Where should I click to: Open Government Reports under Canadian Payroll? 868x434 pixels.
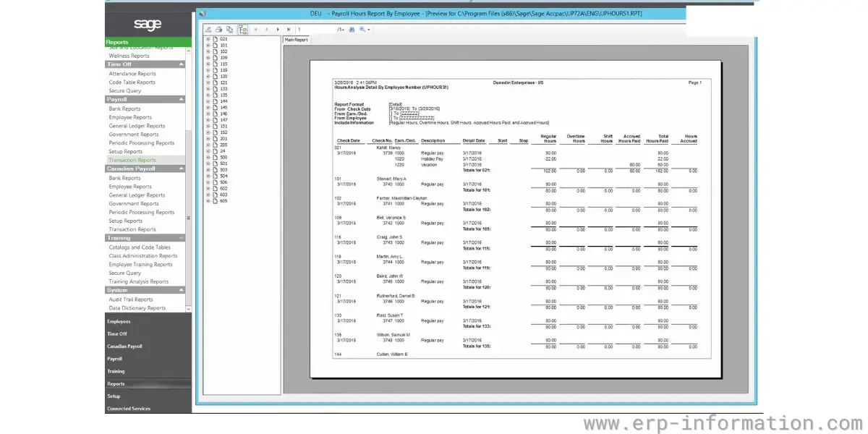(x=134, y=204)
